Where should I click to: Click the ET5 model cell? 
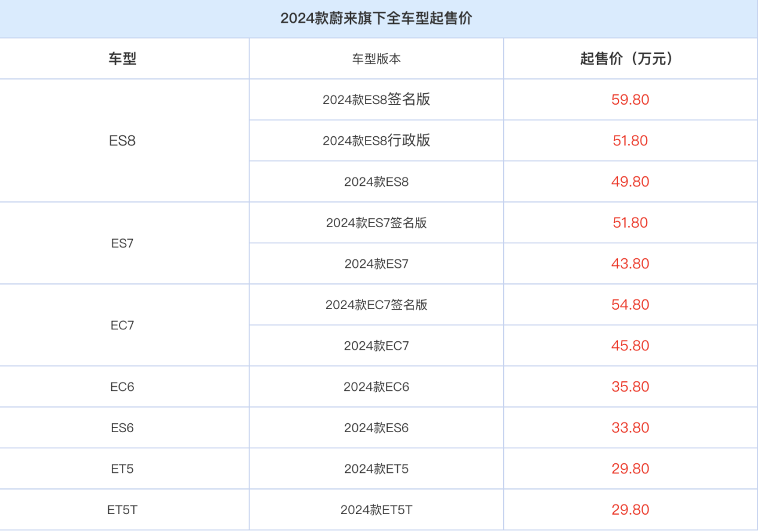pos(124,469)
